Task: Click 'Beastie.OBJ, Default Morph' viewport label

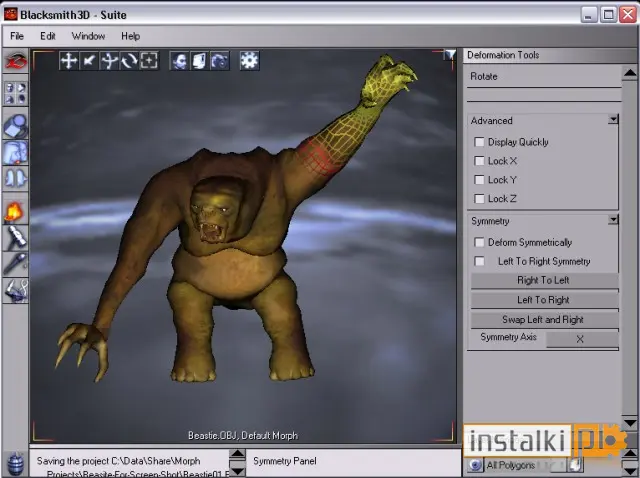Action: (x=243, y=436)
